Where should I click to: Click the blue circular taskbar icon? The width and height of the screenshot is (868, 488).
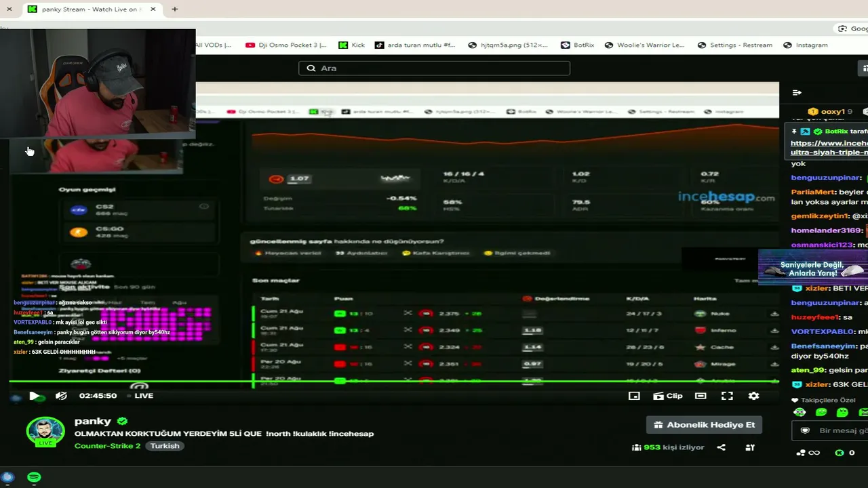[8, 477]
